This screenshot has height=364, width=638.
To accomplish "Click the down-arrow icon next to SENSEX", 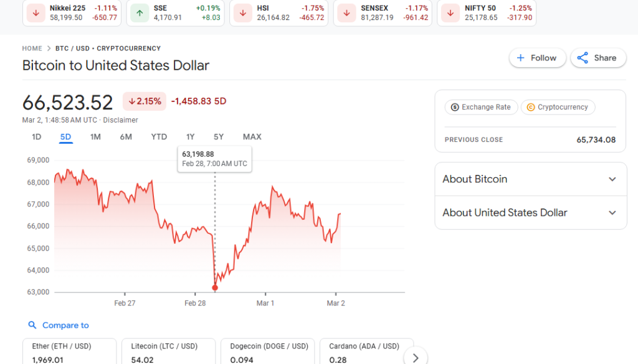I will [346, 12].
